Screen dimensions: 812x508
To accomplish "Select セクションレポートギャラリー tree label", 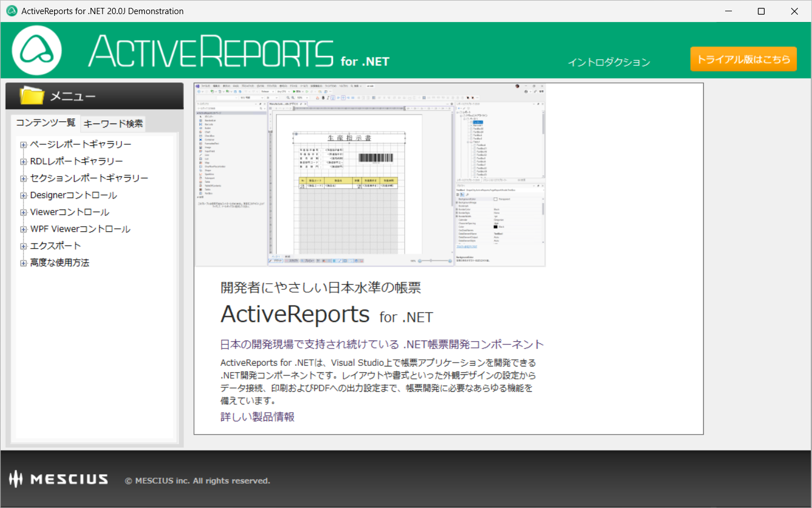I will pos(89,178).
